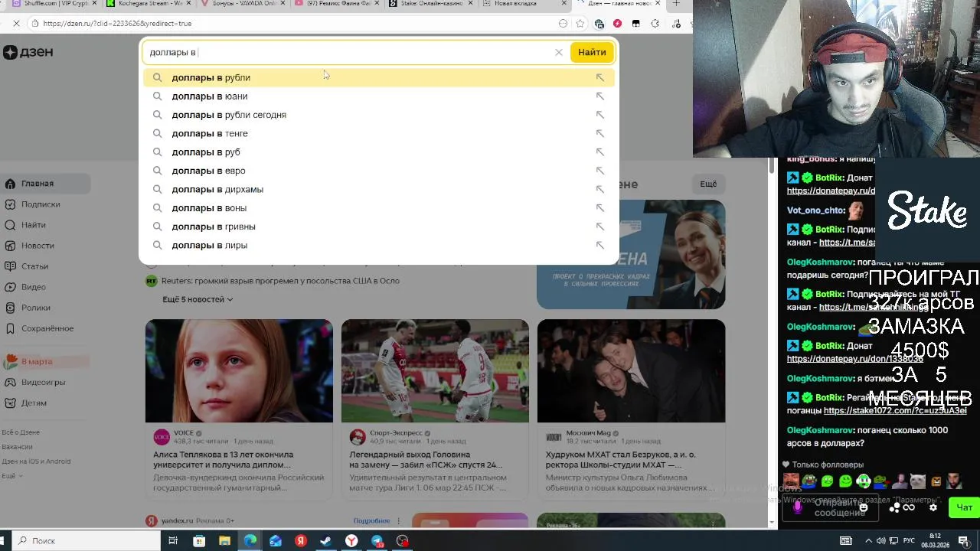Select the suggestion 'доллары в рубли'
Image resolution: width=980 pixels, height=551 pixels.
coord(378,77)
